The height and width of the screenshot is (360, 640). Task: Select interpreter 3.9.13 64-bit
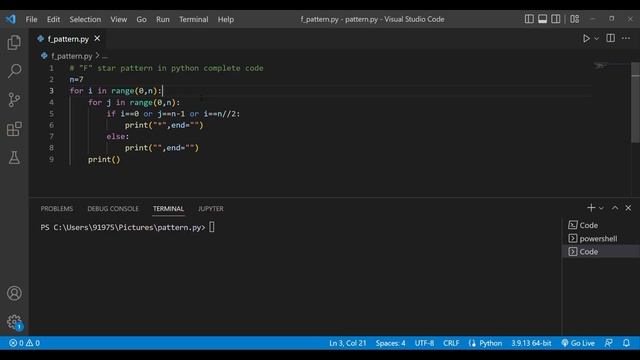[x=531, y=343]
